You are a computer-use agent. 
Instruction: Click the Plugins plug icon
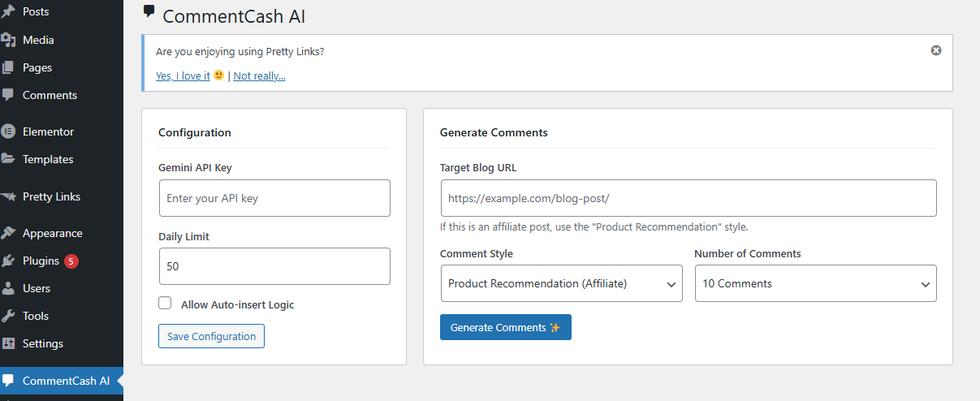(x=8, y=261)
